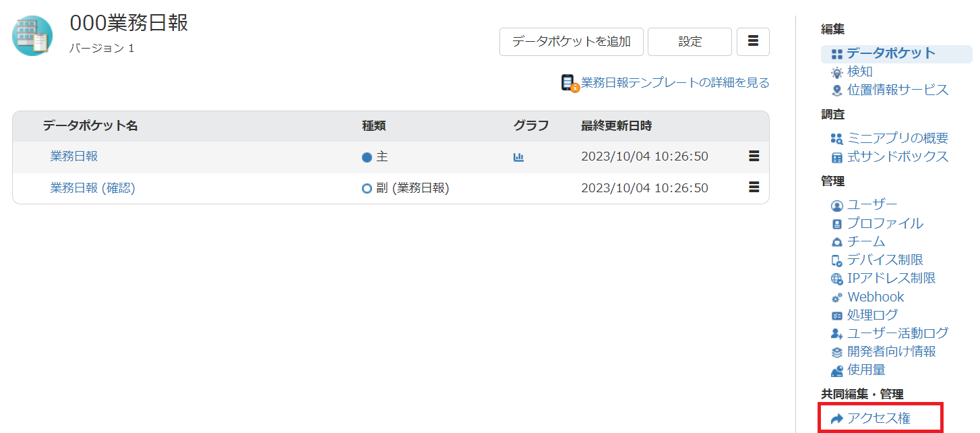
Task: Click the 式サンドボックス calculator icon
Action: point(837,158)
